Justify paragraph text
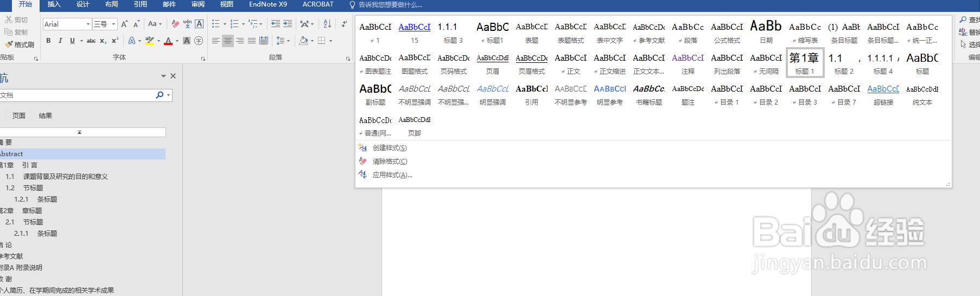The width and height of the screenshot is (980, 296). coord(251,41)
